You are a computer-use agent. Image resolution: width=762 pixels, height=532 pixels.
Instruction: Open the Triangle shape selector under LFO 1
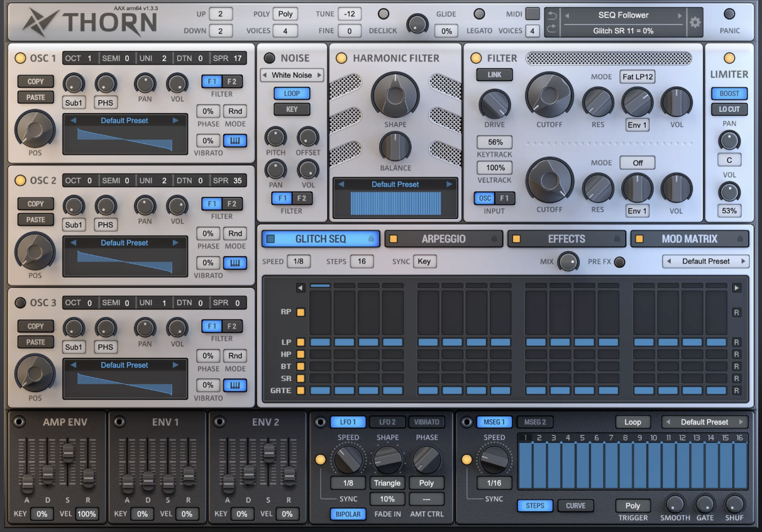pyautogui.click(x=387, y=483)
